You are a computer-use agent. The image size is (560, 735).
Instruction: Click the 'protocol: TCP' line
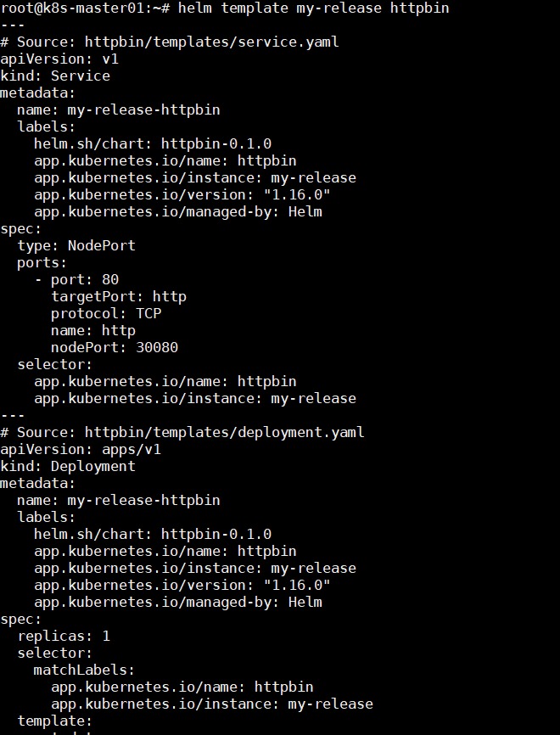(106, 313)
